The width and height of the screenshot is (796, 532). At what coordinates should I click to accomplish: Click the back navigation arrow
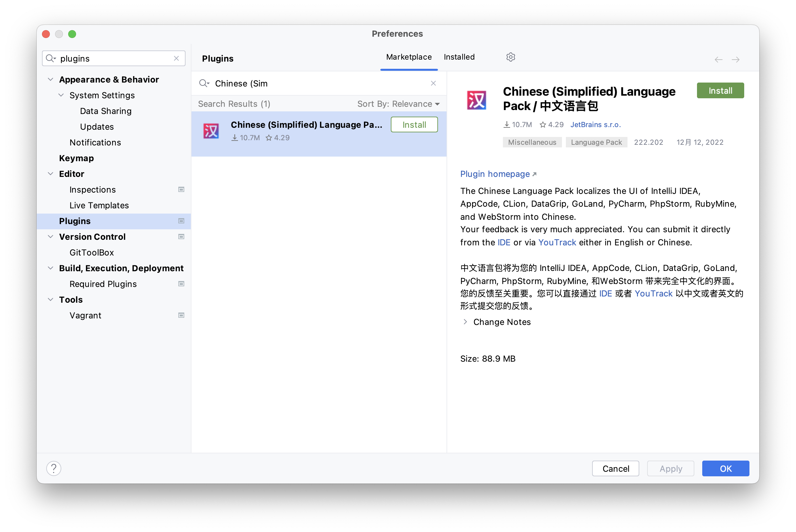pyautogui.click(x=719, y=59)
